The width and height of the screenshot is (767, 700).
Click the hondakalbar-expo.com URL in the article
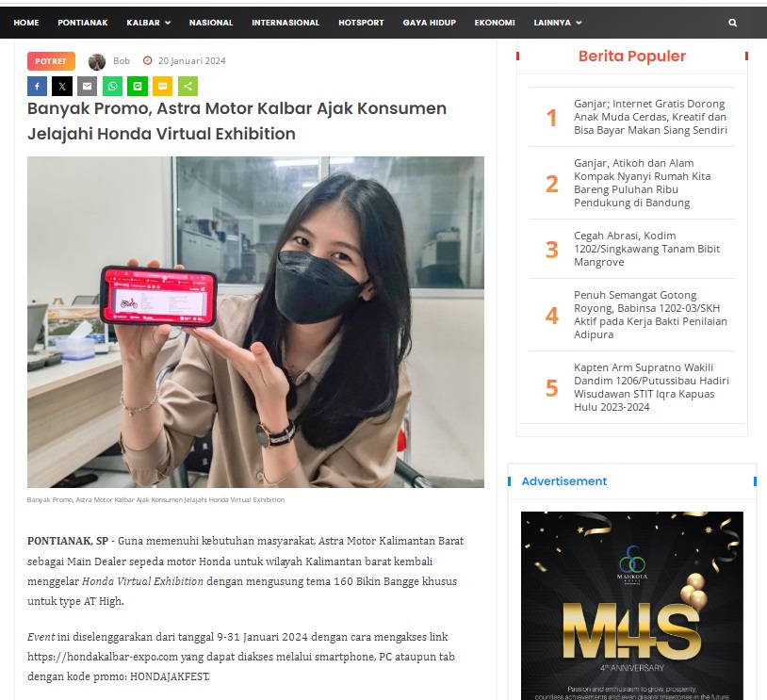point(102,657)
